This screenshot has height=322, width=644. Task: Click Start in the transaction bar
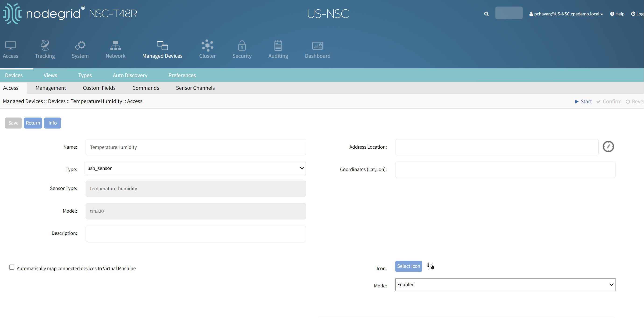583,101
